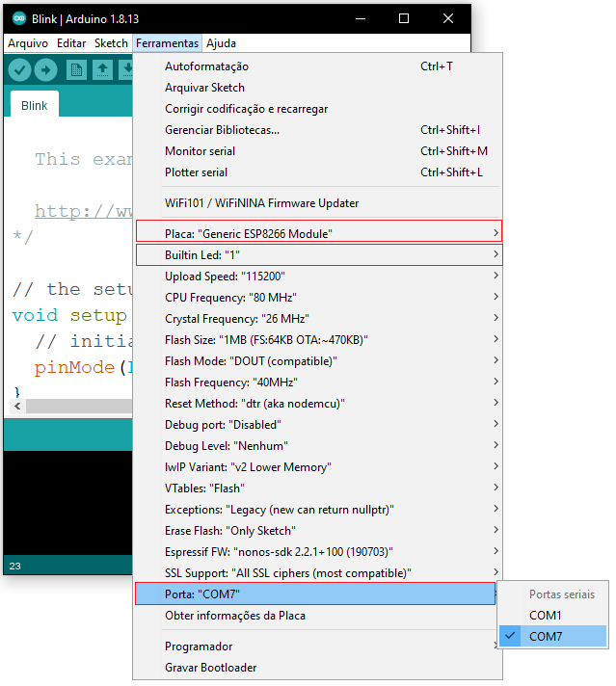Viewport: 616px width, 686px height.
Task: Expand the Programador submenu
Action: click(318, 646)
